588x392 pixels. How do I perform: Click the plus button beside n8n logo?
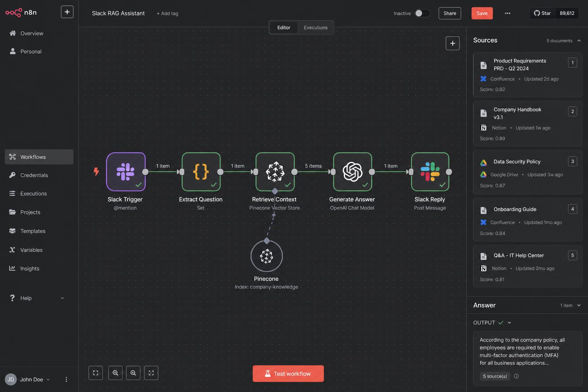pos(67,12)
